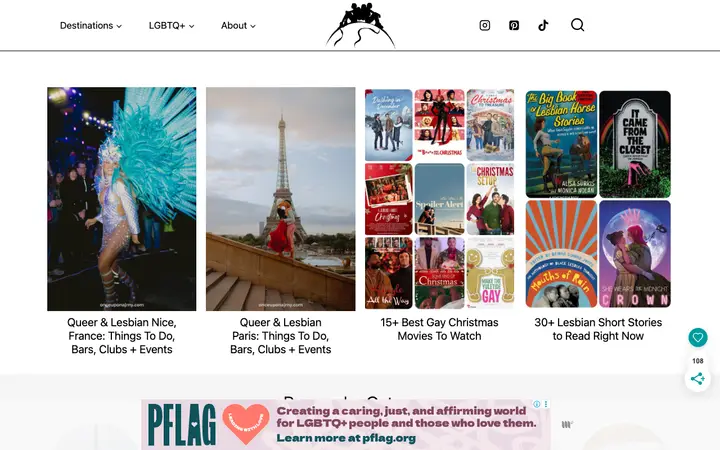Click the lesbian book covers collage thumbnail
This screenshot has height=450, width=720.
coord(598,199)
